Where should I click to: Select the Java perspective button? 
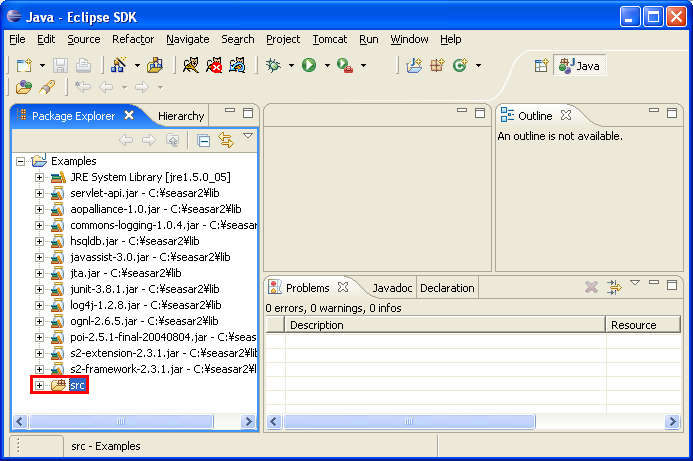pyautogui.click(x=581, y=65)
